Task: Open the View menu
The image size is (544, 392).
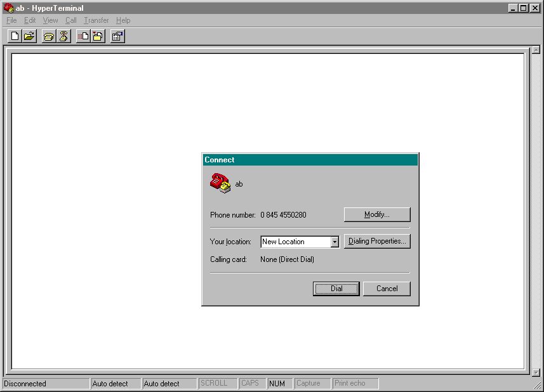Action: 50,20
